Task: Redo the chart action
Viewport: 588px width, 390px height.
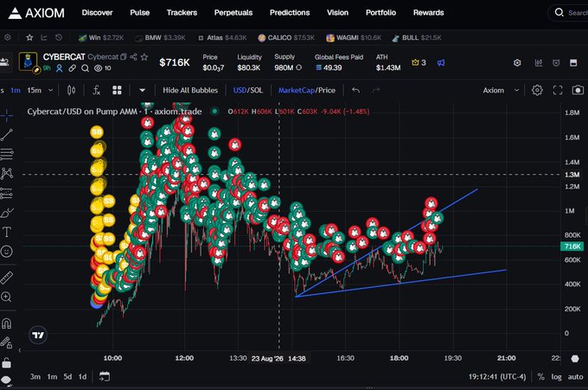Action: click(x=376, y=91)
